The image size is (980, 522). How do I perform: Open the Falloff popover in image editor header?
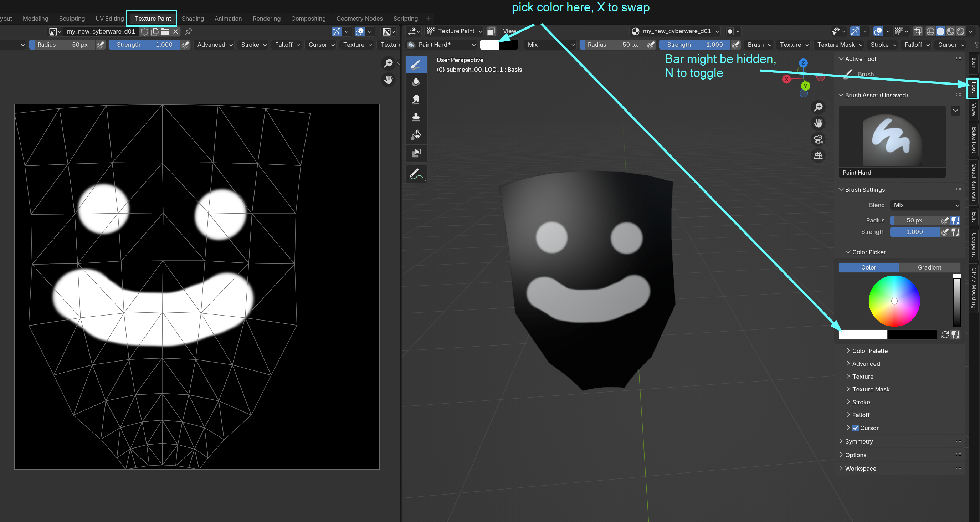287,45
